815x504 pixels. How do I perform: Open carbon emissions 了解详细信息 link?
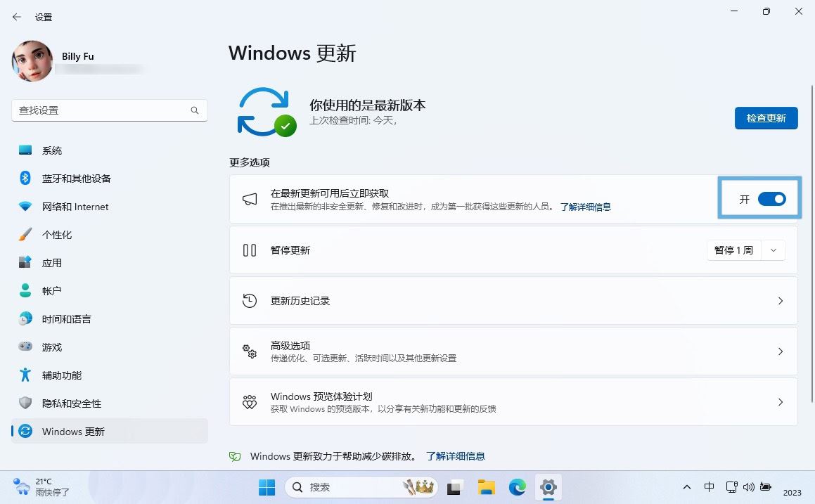point(455,456)
